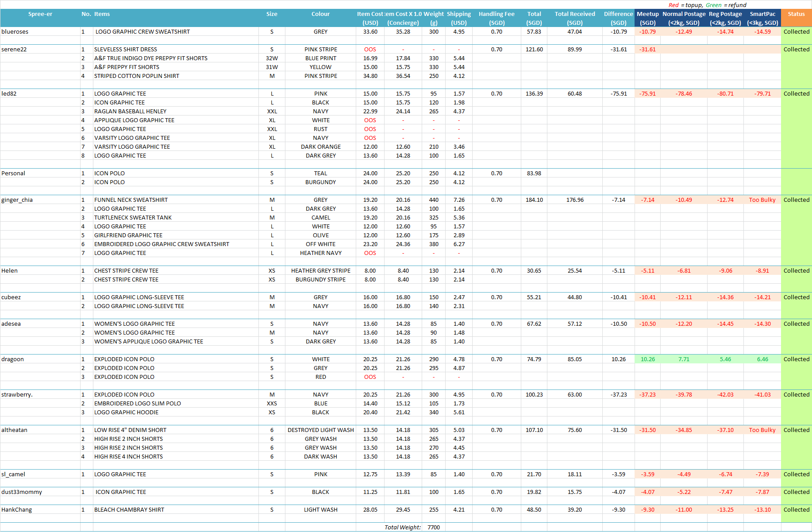This screenshot has height=532, width=812.
Task: Select serene22's 121.60 Total cell
Action: (x=534, y=50)
